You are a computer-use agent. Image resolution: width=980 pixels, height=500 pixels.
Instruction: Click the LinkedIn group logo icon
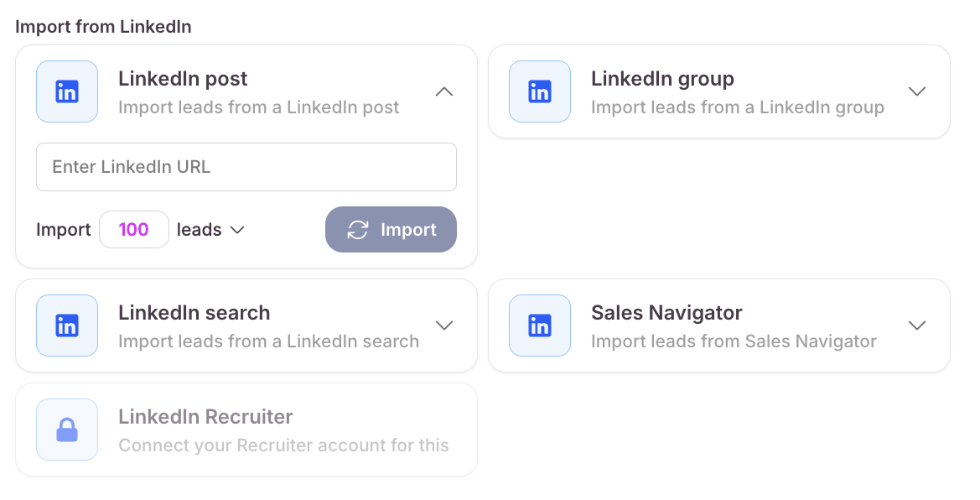(x=540, y=91)
